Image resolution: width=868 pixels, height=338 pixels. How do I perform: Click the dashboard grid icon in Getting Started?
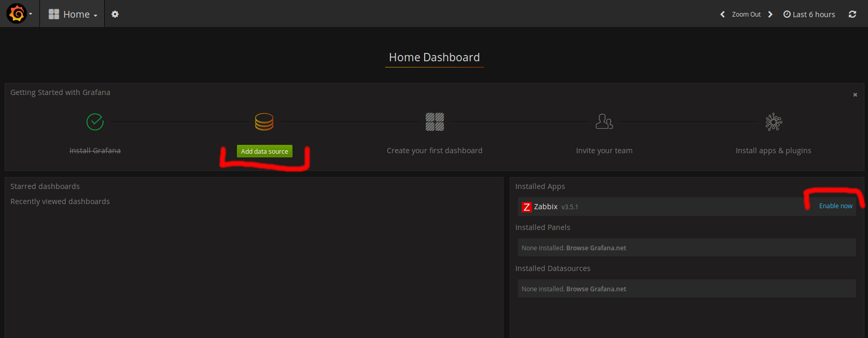pos(435,122)
